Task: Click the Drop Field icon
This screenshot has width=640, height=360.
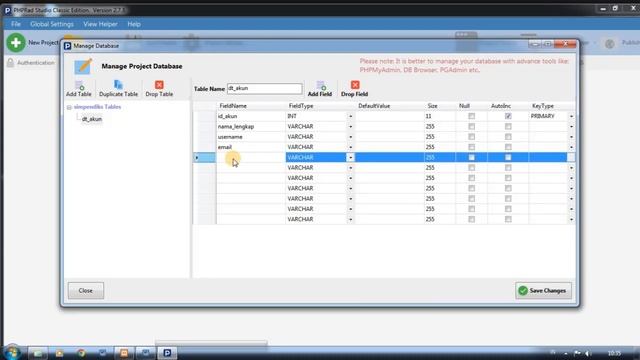Action: pos(355,85)
